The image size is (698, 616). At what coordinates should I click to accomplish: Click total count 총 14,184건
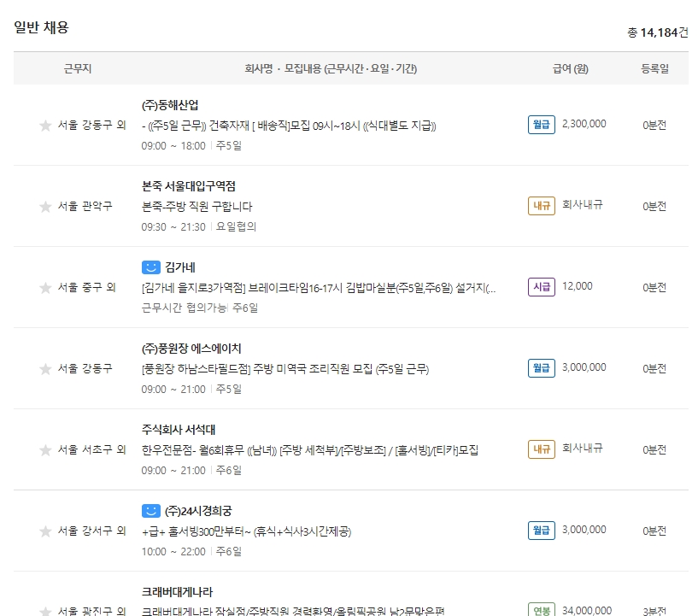click(658, 32)
